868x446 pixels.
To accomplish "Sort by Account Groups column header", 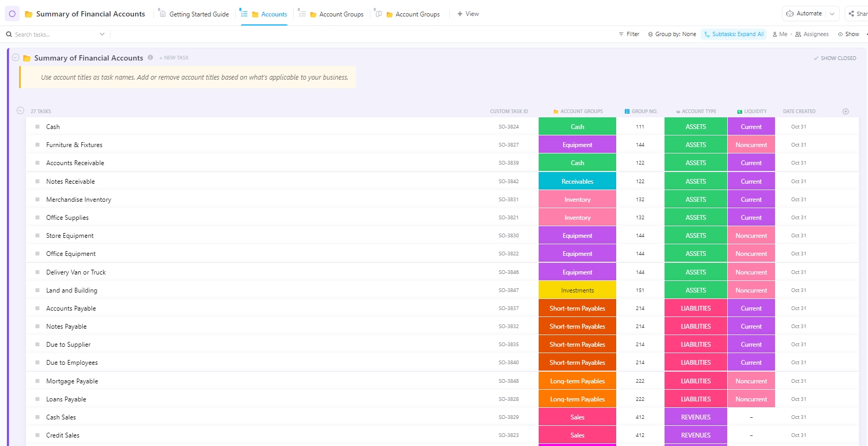I will [578, 111].
